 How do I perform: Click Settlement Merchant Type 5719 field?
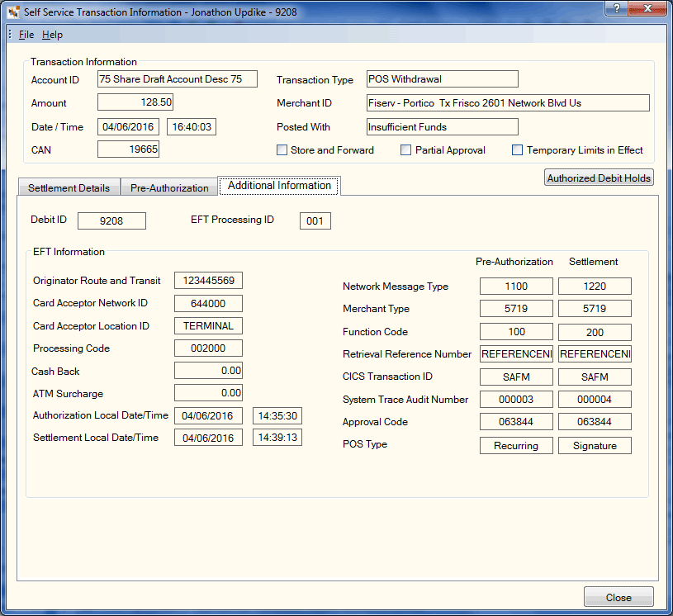[595, 308]
